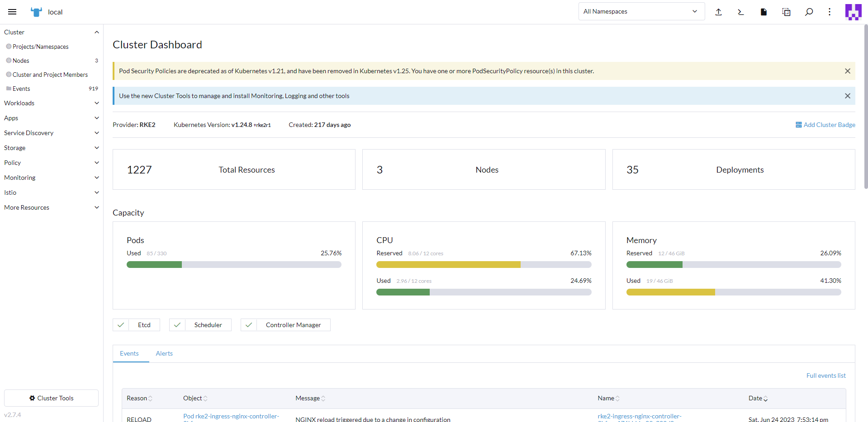Open the kubectl shell icon
Image resolution: width=868 pixels, height=422 pixels.
click(741, 12)
